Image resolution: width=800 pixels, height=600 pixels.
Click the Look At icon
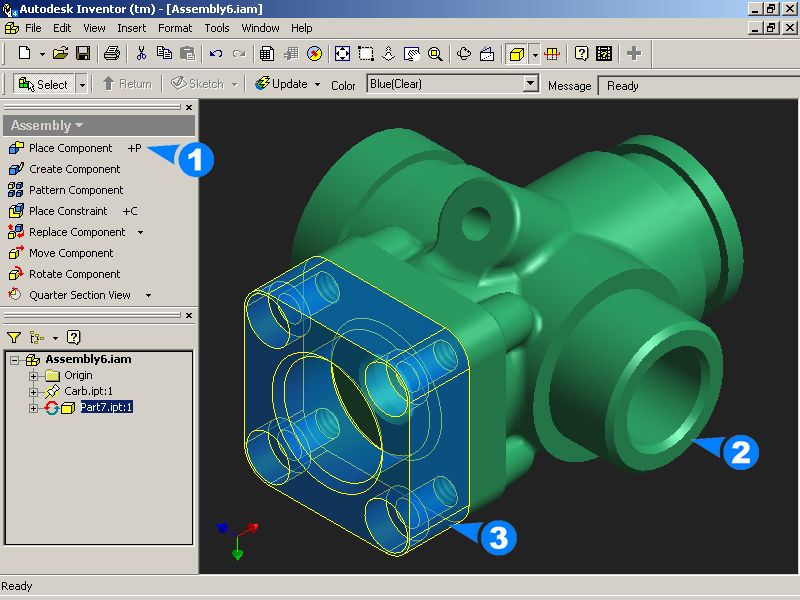pos(487,53)
